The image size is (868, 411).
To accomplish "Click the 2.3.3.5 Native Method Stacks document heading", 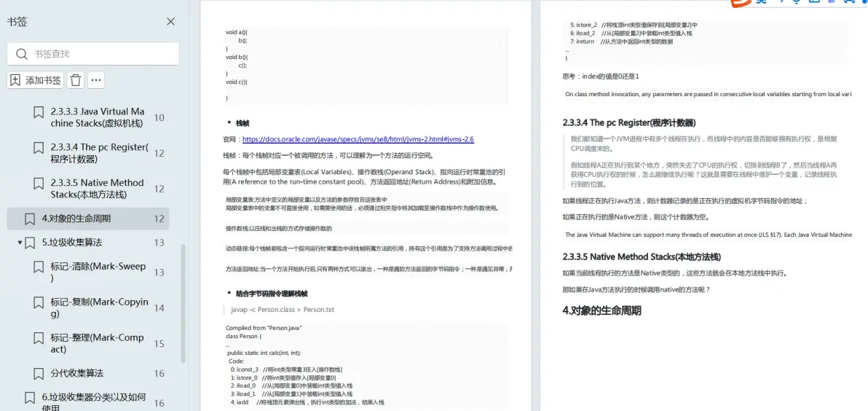I will 642,257.
